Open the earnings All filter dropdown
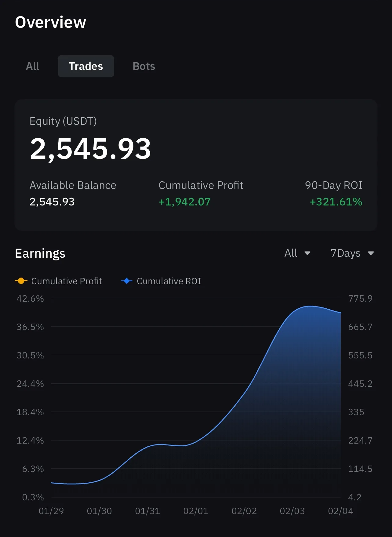This screenshot has width=392, height=537. [x=297, y=253]
